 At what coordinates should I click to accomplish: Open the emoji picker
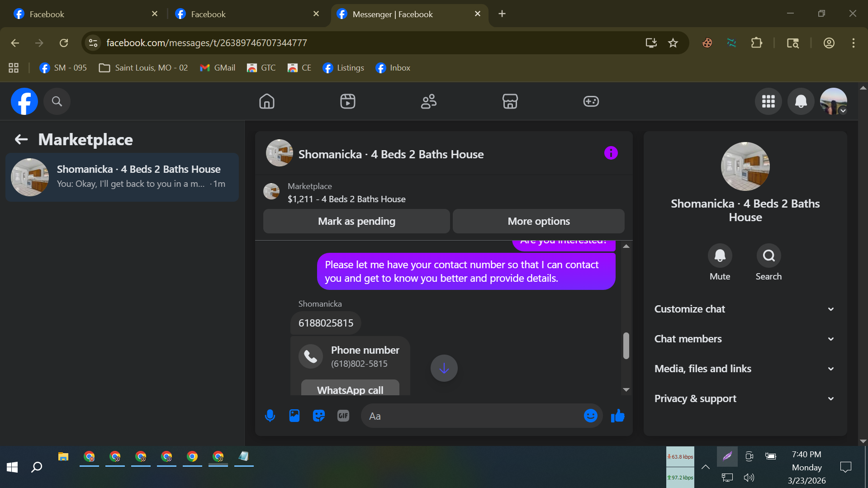(x=591, y=416)
